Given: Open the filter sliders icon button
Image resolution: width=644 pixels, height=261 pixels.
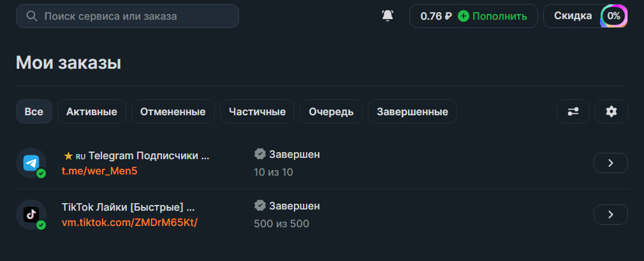Looking at the screenshot, I should [573, 111].
